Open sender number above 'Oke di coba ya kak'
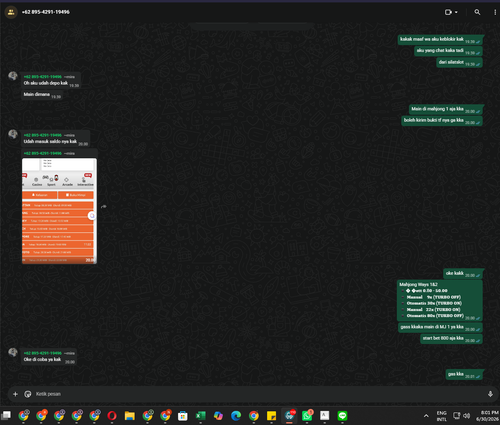The image size is (500, 425). 43,353
